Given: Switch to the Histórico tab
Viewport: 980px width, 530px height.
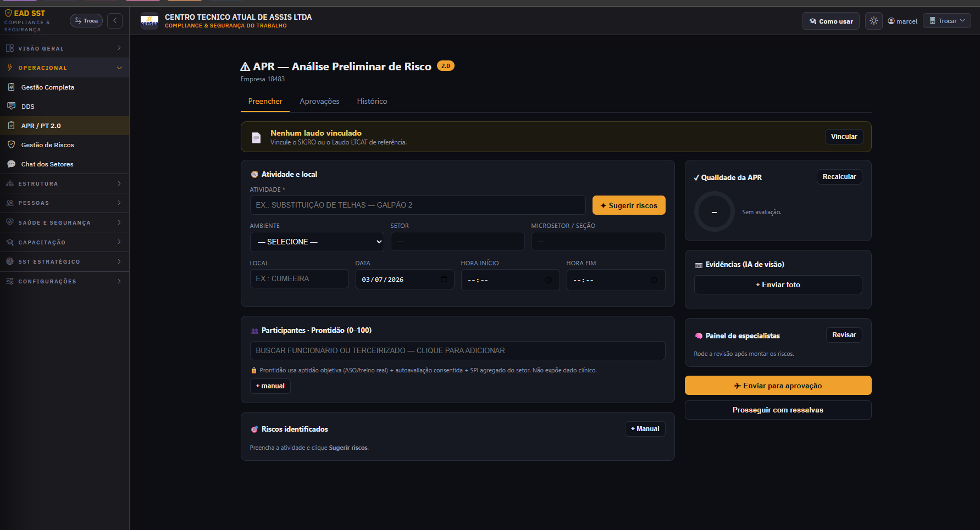Looking at the screenshot, I should click(x=372, y=102).
